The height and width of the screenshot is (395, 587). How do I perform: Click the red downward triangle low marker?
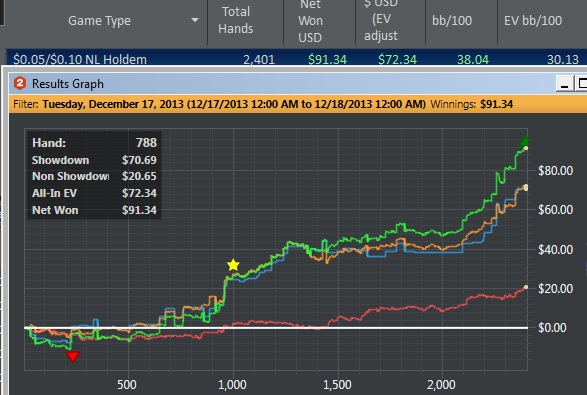[73, 357]
